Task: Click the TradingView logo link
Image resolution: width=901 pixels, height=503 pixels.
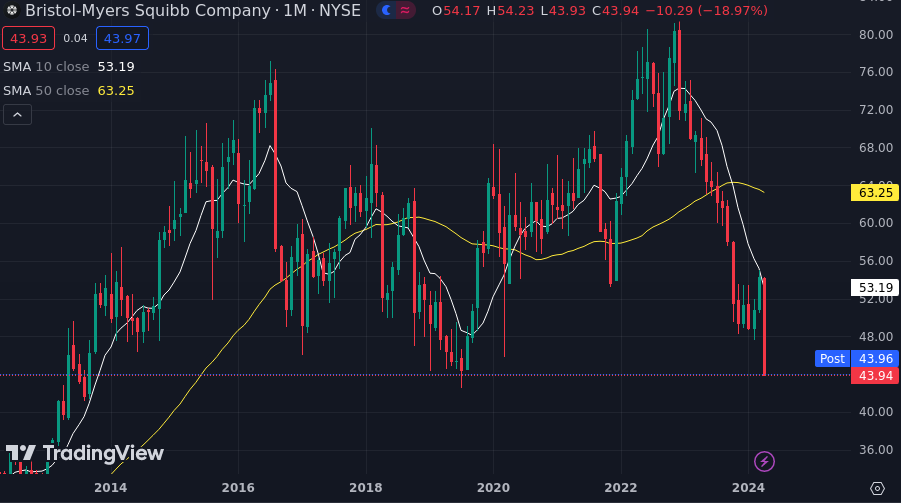Action: [x=84, y=454]
